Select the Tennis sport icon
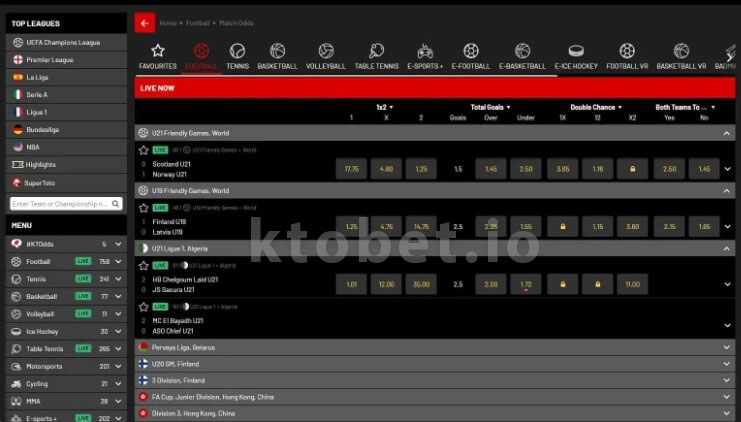The width and height of the screenshot is (741, 422). [x=237, y=51]
